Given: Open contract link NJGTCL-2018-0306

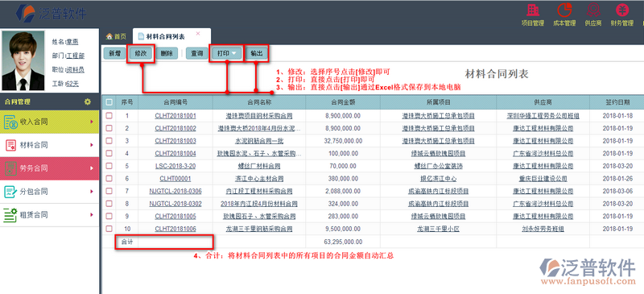Looking at the screenshot, I should click(175, 191).
